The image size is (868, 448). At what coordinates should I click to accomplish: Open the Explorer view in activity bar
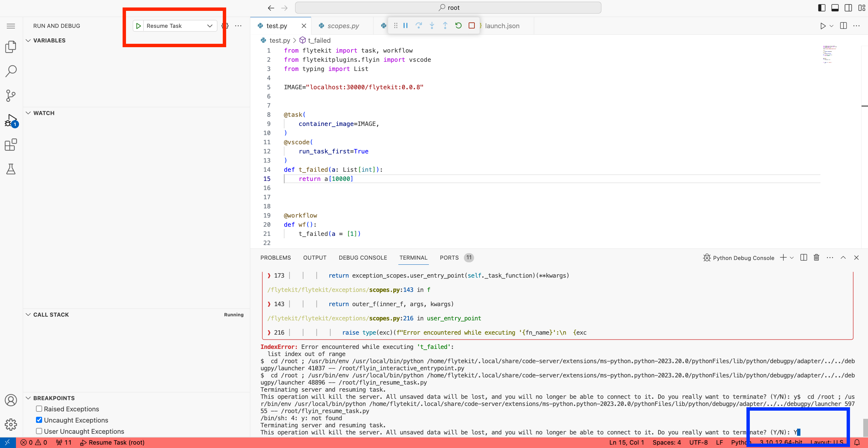coord(11,47)
